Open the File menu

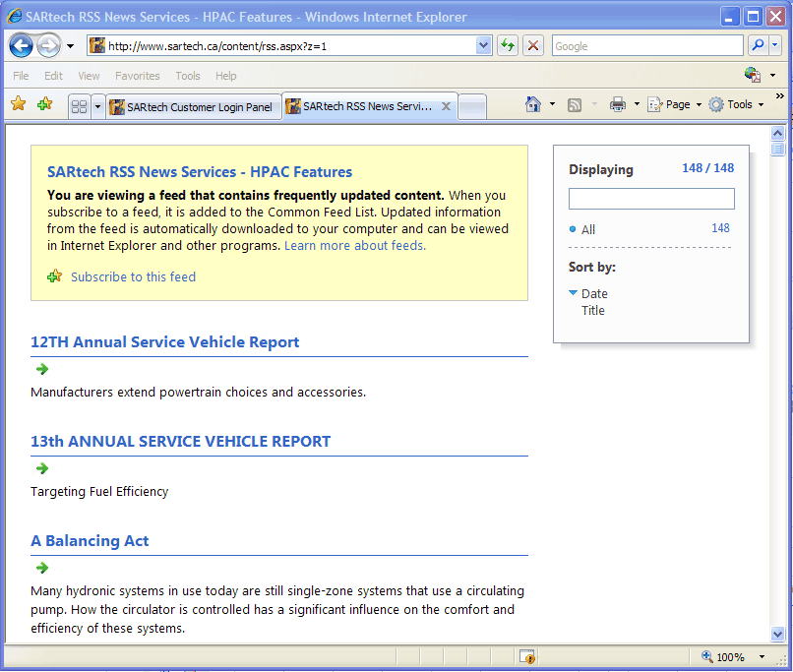pyautogui.click(x=21, y=76)
